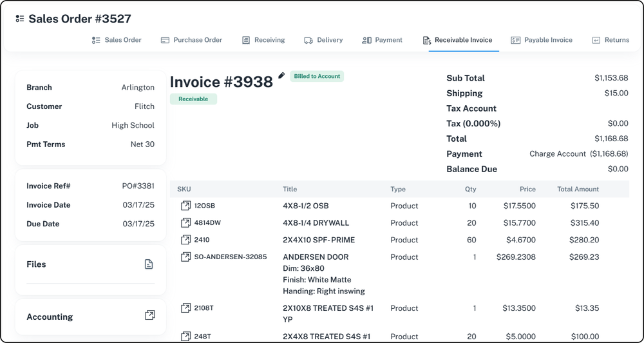Open the SO-ANDERSEN-32085 link icon

click(185, 257)
